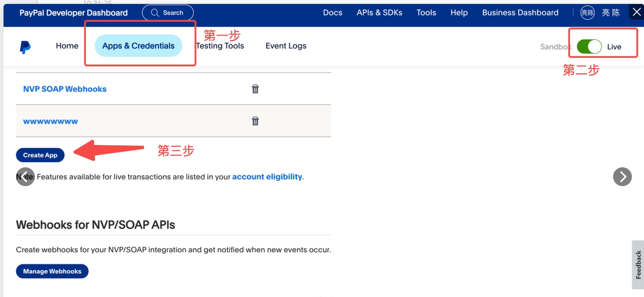Open the NVP SOAP Webhooks app link

point(65,89)
